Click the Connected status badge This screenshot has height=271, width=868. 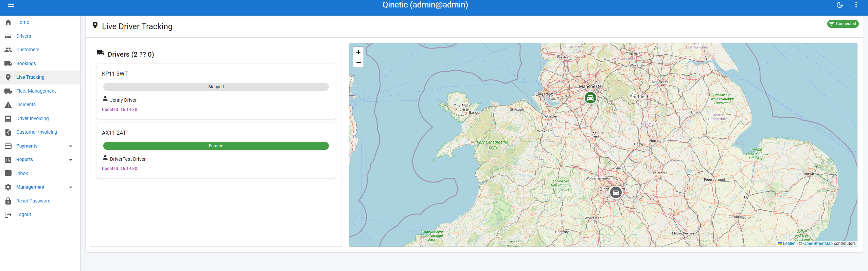pos(843,24)
